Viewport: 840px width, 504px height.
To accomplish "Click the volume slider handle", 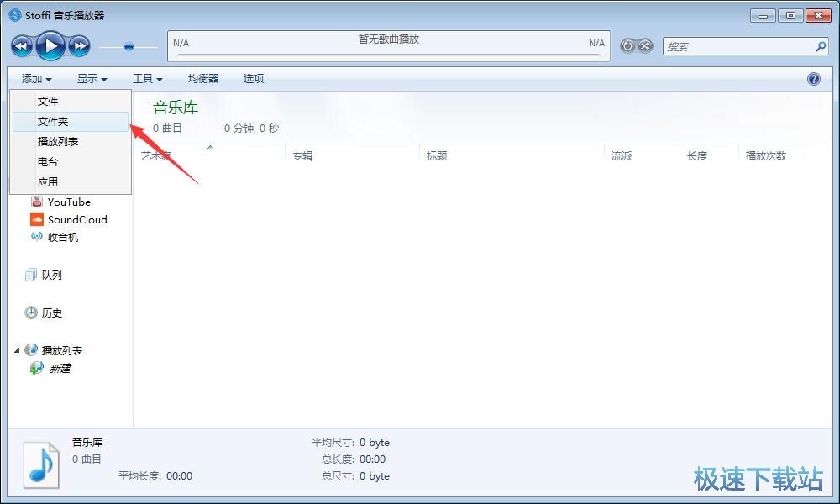I will tap(129, 46).
